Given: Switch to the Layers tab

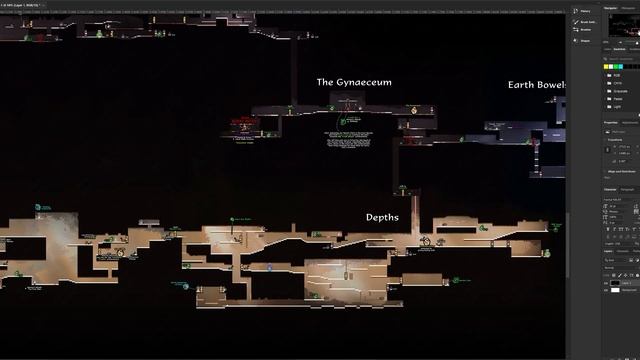Looking at the screenshot, I should tap(608, 251).
